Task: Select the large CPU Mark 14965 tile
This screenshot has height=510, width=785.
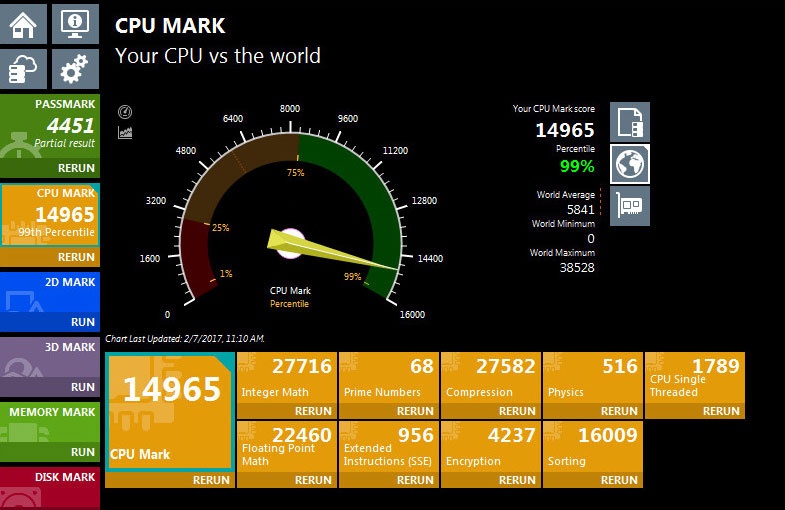Action: (170, 412)
